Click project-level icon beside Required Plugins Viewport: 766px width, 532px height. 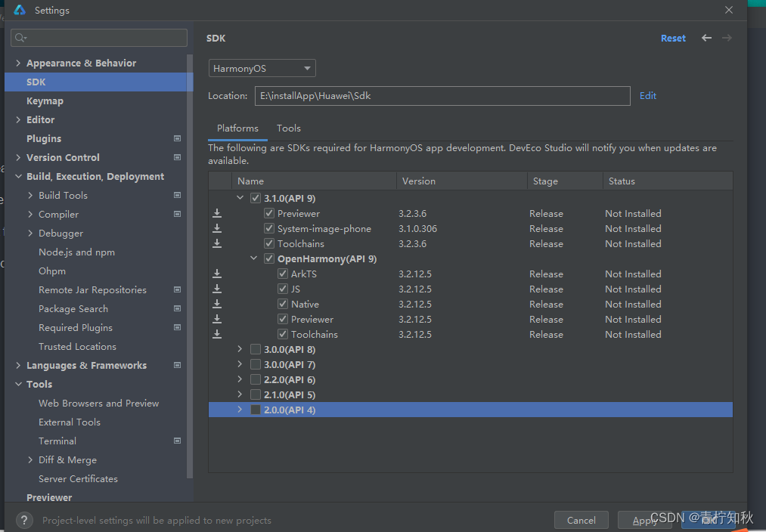point(178,327)
